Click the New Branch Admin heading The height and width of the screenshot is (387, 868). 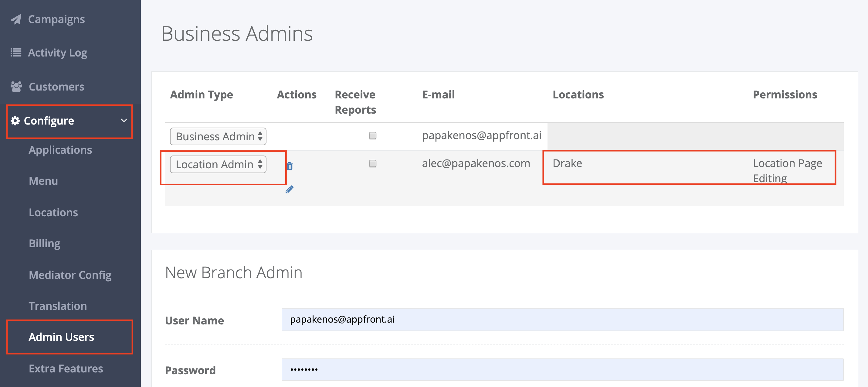(233, 272)
